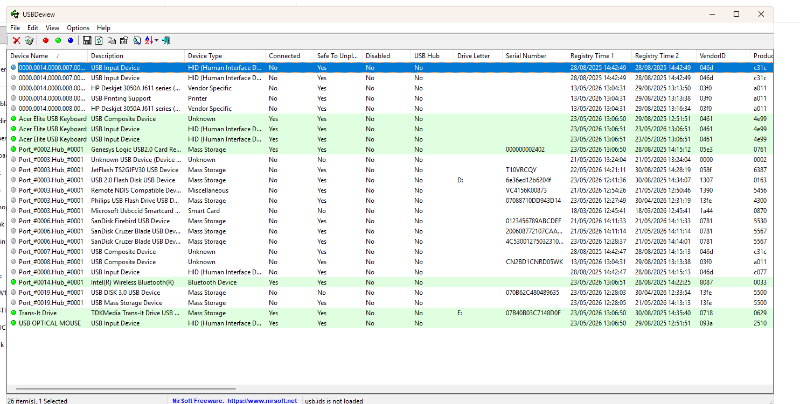Click the green dot toolbar icon
800x404 pixels.
[58, 40]
